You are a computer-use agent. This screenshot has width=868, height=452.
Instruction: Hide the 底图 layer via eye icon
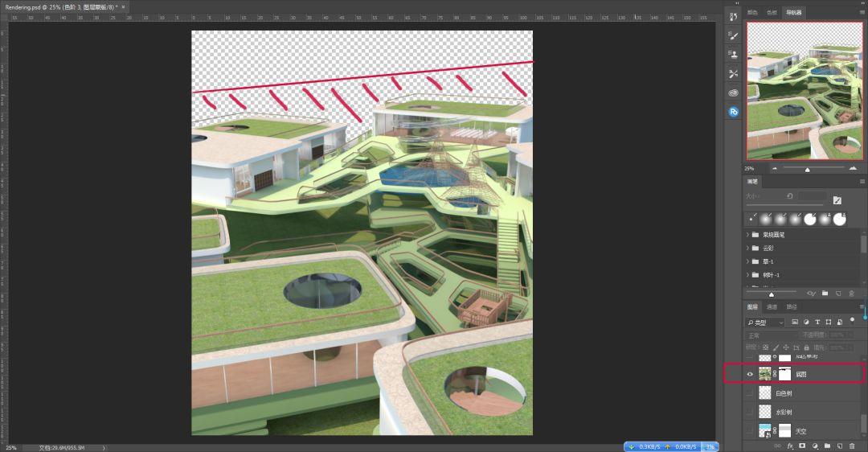(750, 375)
